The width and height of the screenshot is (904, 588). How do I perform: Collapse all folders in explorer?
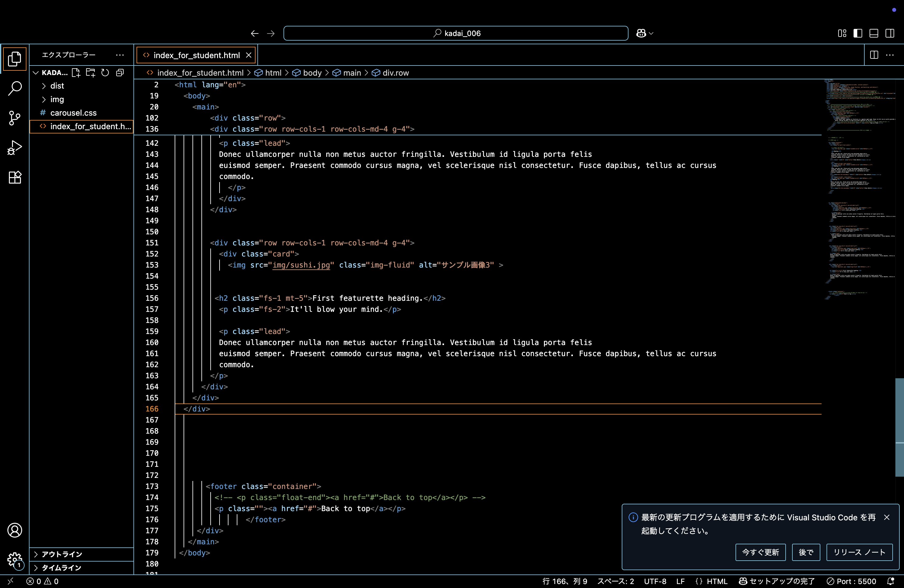tap(120, 73)
